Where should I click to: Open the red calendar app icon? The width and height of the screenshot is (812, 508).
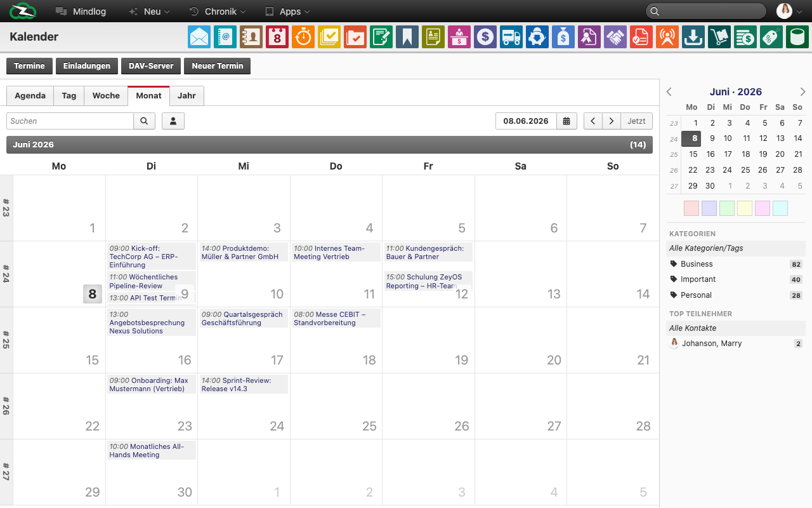pos(277,37)
